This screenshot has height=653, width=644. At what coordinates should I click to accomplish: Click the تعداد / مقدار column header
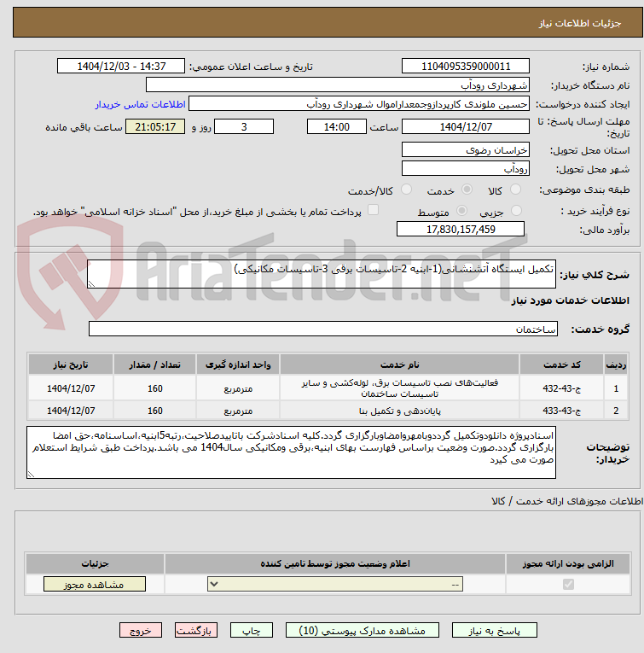point(154,364)
